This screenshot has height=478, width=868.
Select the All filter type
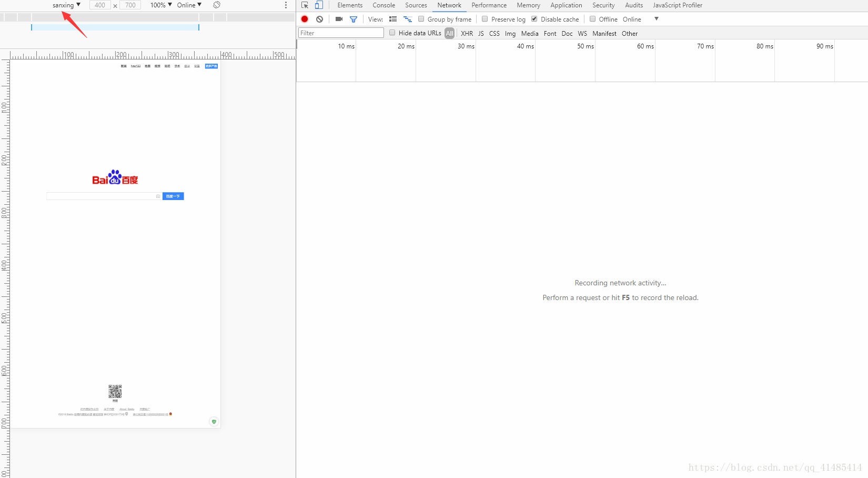click(x=449, y=33)
